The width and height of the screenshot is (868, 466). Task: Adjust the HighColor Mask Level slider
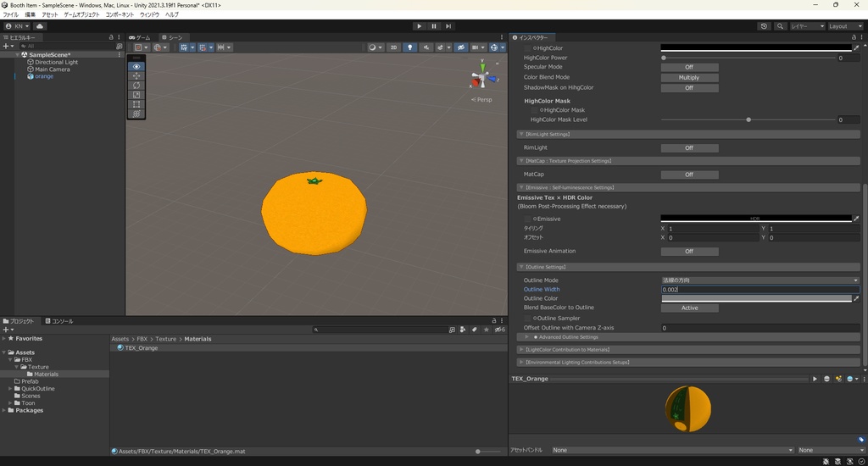pos(748,119)
